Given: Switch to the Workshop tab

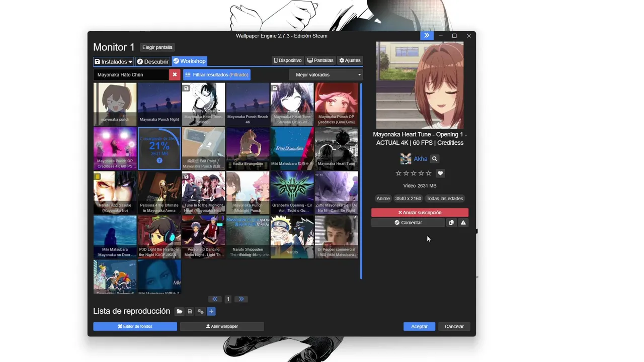Looking at the screenshot, I should [x=190, y=61].
